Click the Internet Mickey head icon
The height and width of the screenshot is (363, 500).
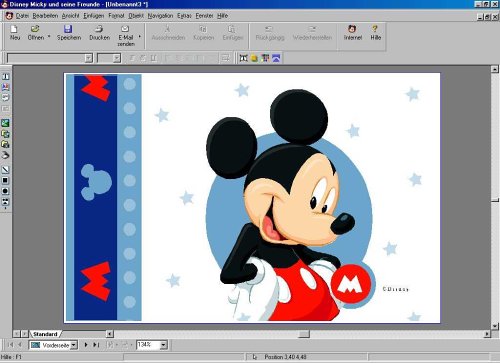tap(352, 29)
